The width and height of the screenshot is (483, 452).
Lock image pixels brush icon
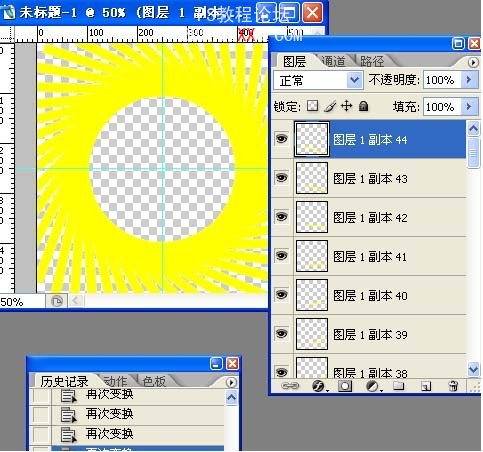pyautogui.click(x=330, y=106)
